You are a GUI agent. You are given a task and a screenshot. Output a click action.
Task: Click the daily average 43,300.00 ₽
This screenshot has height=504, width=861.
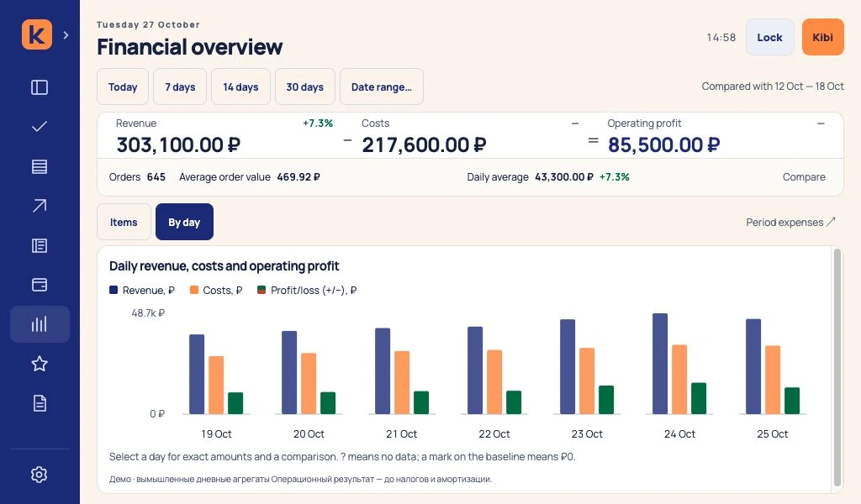tap(564, 177)
